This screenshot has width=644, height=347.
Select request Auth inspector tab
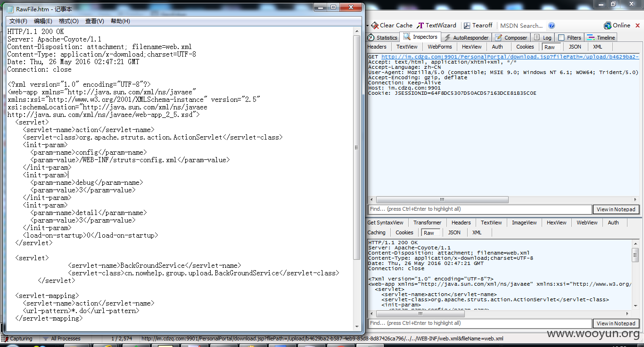click(x=497, y=47)
